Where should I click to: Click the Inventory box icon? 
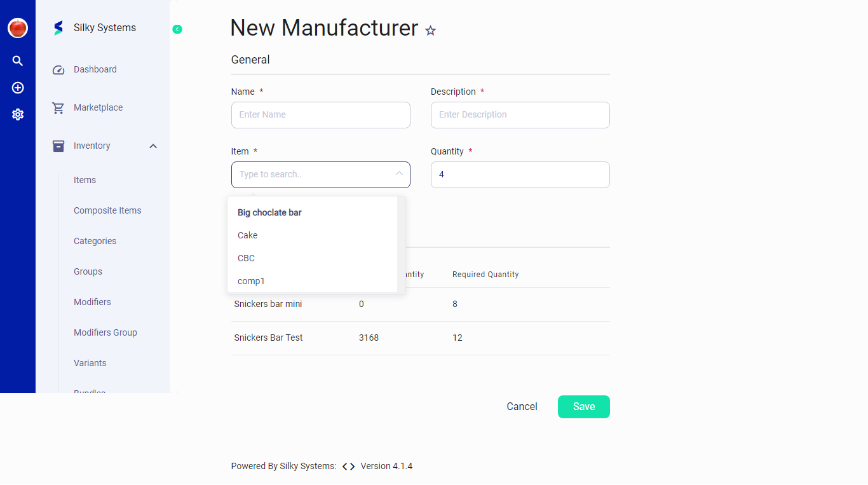point(58,146)
